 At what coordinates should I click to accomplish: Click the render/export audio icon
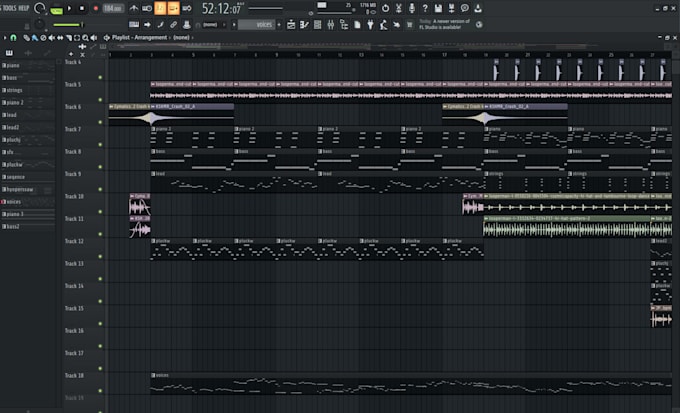coord(451,8)
